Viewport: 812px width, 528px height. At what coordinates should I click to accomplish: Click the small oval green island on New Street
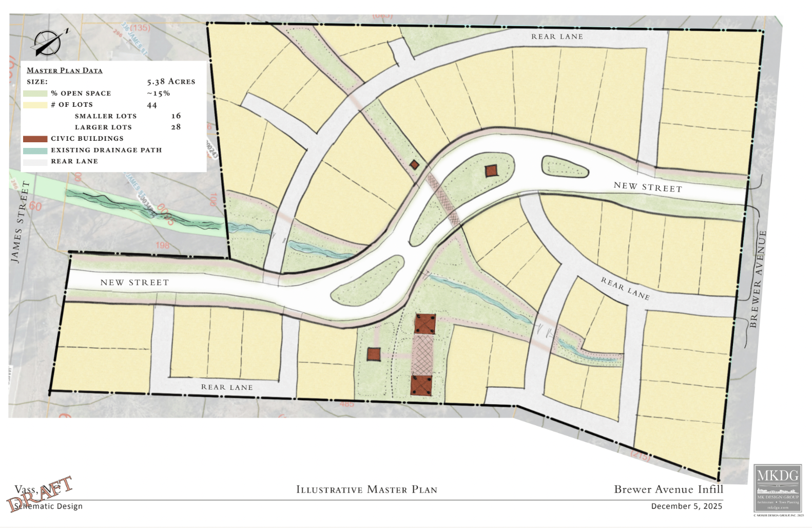pos(565,166)
